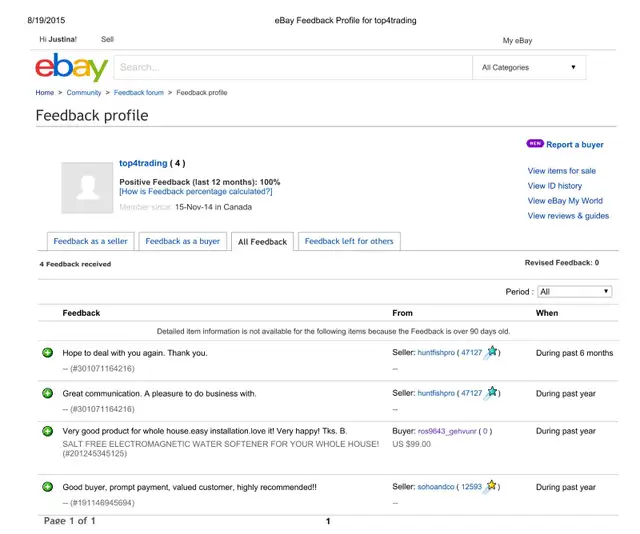Click the purple NEW badge icon
Viewport: 640px width, 534px height.
tap(534, 144)
